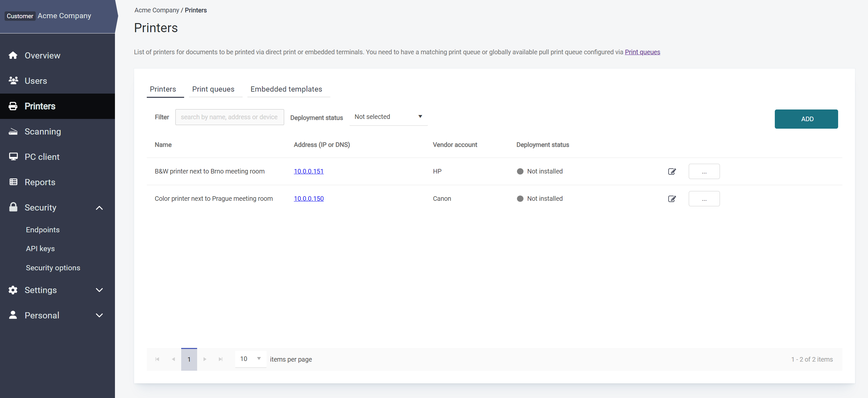Screen dimensions: 868x398
Task: Click the '1 - 2 of 2 items' text
Action: click(x=812, y=359)
